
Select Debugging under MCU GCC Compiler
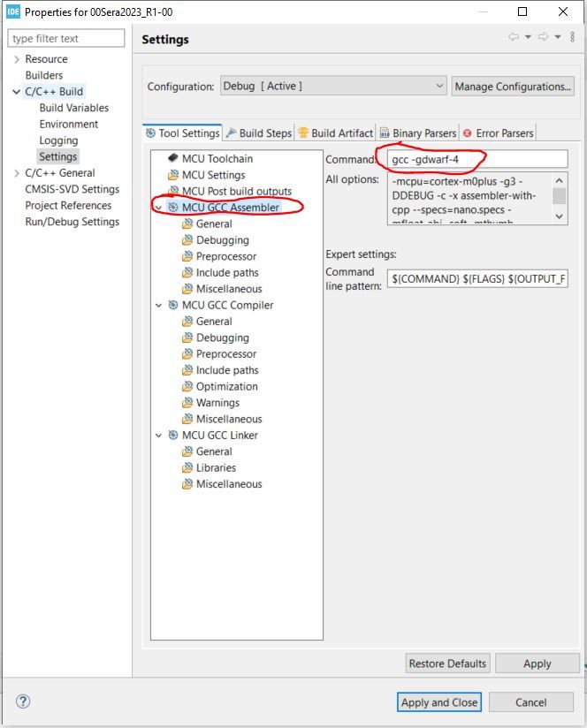(223, 337)
